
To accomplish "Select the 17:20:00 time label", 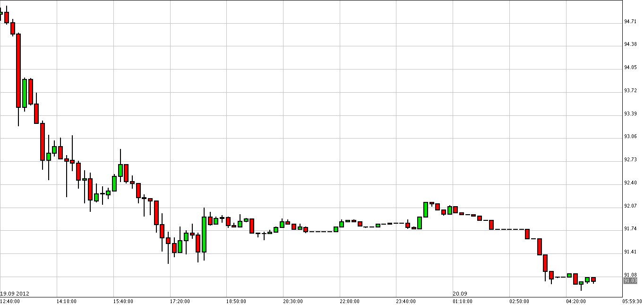I will [180, 301].
